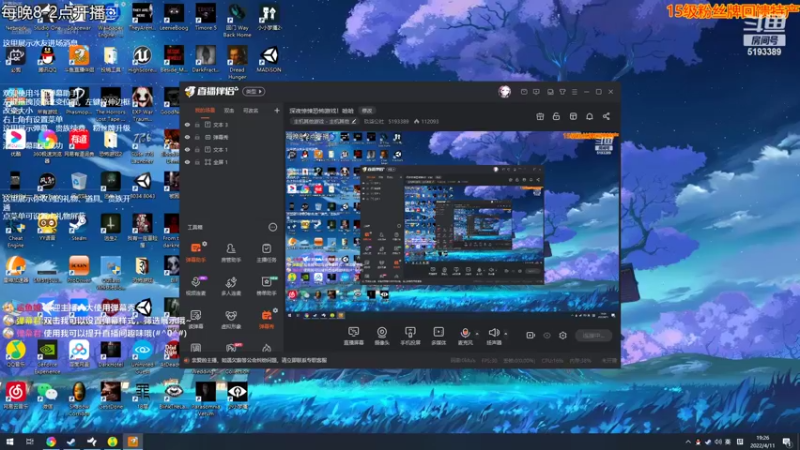The image size is (800, 450).
Task: Open the assistant tool with green badge
Action: 266,286
